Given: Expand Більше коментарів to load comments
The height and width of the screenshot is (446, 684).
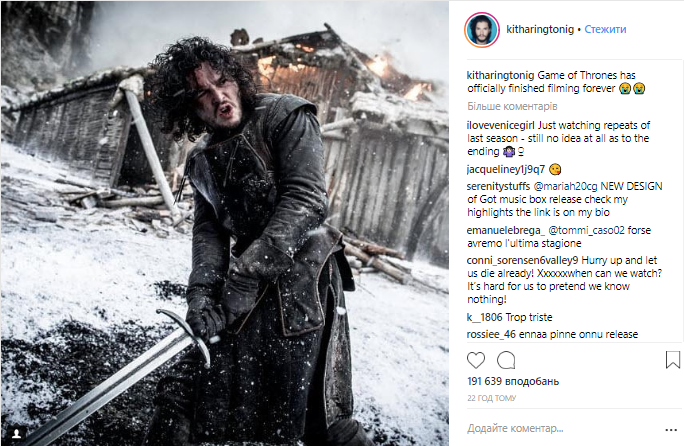Looking at the screenshot, I should (x=512, y=106).
